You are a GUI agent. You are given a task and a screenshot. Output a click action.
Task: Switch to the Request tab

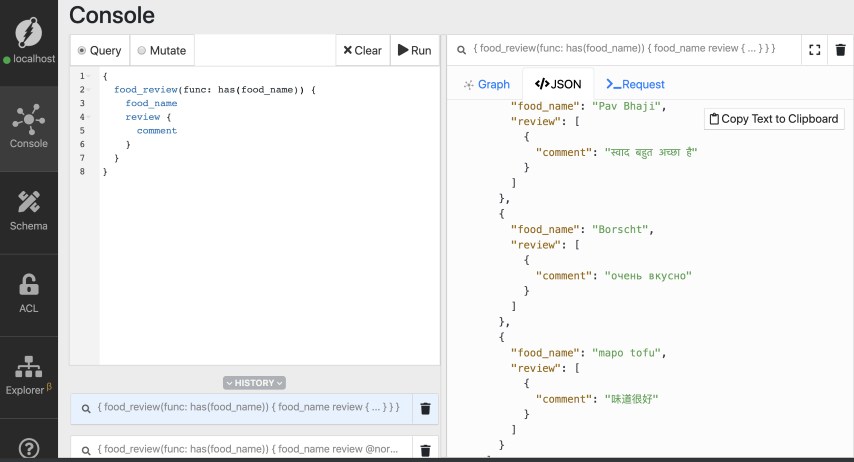pos(635,85)
